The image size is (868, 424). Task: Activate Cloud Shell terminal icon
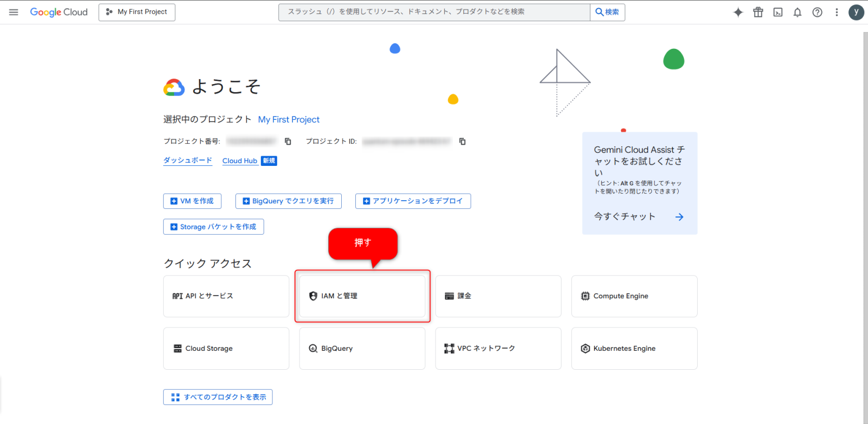778,12
